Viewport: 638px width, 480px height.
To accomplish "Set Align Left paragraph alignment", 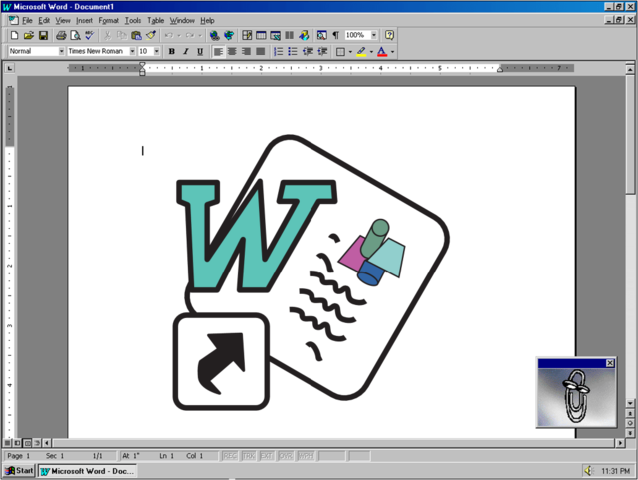I will click(218, 51).
